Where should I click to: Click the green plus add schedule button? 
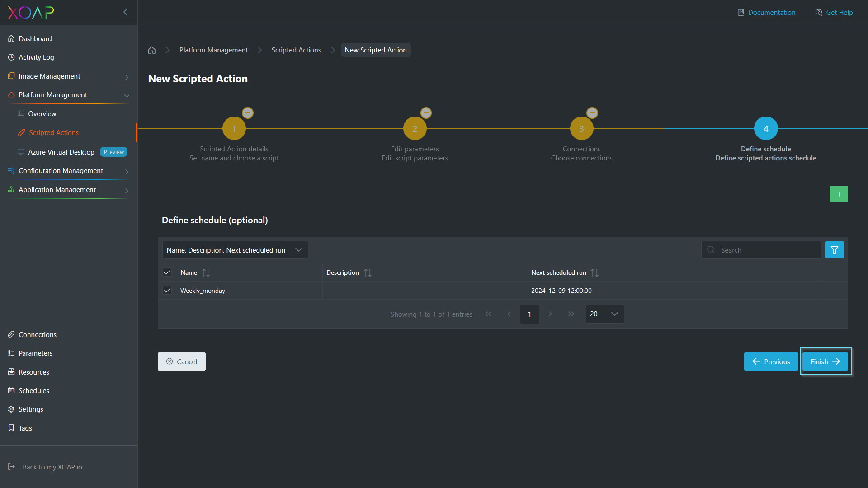click(839, 194)
